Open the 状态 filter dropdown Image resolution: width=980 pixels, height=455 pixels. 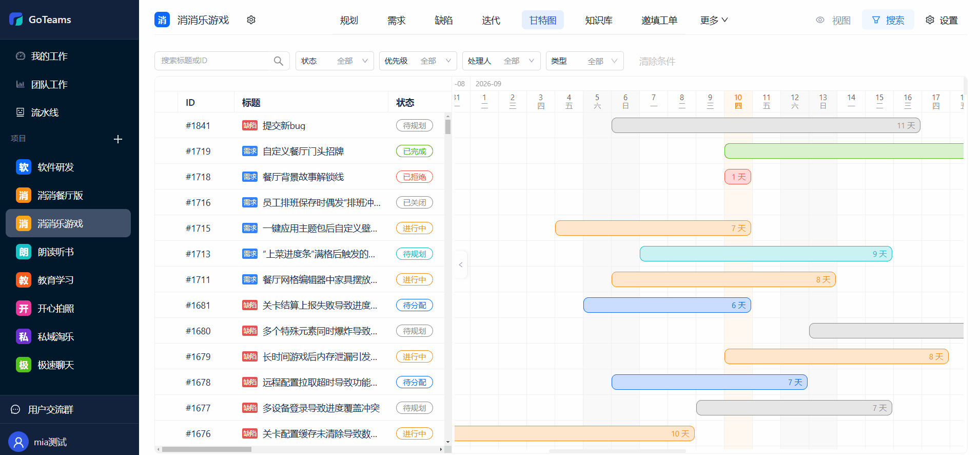335,61
